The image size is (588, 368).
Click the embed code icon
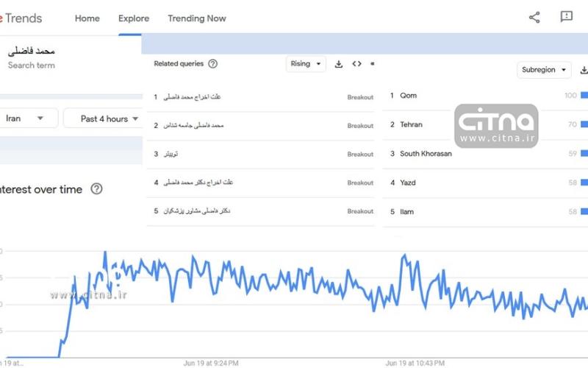tap(356, 64)
